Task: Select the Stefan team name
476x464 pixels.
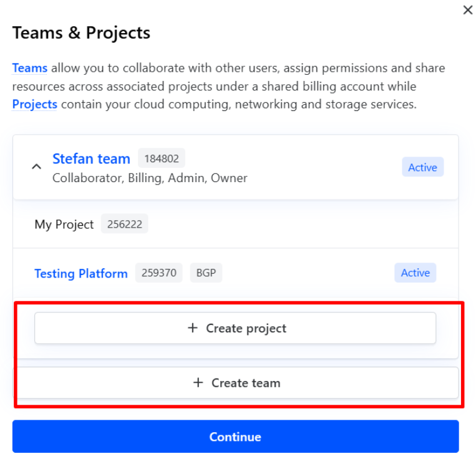Action: coord(91,158)
